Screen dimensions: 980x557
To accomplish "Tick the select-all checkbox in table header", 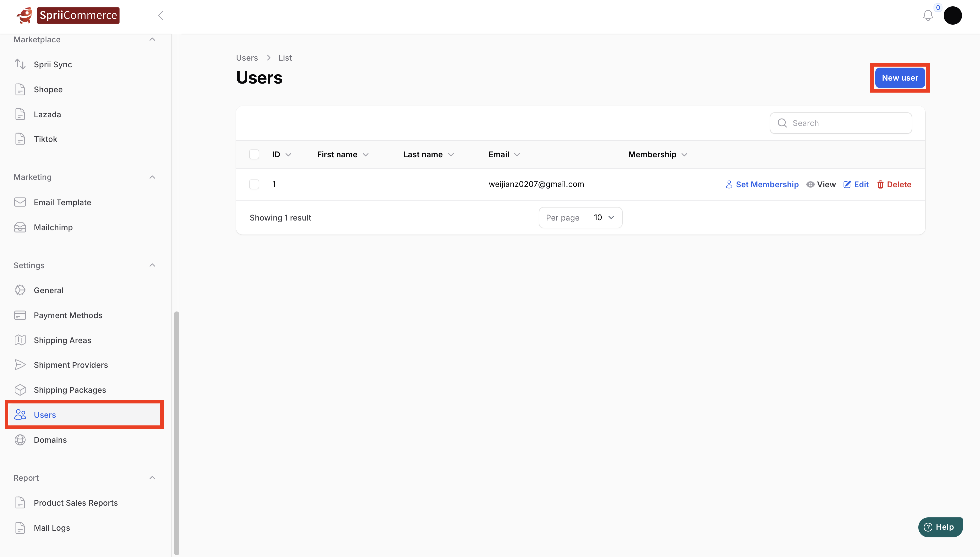I will pyautogui.click(x=254, y=154).
